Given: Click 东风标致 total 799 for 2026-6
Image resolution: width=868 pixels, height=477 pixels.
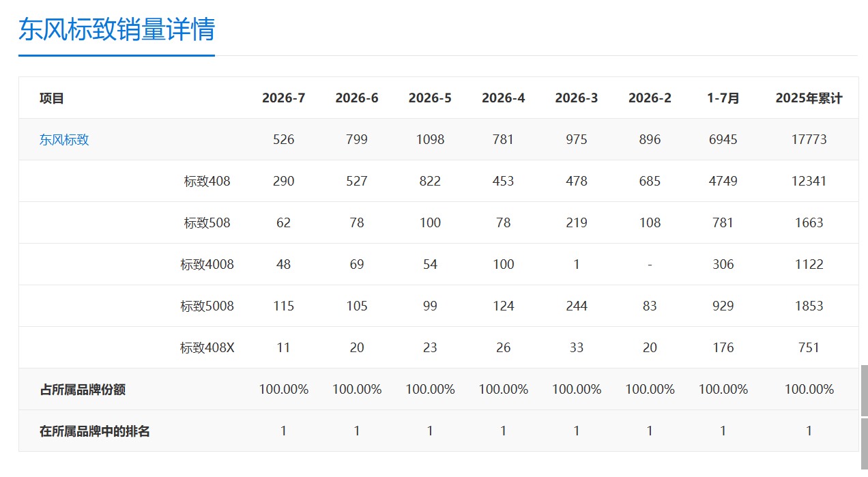Looking at the screenshot, I should coord(357,140).
